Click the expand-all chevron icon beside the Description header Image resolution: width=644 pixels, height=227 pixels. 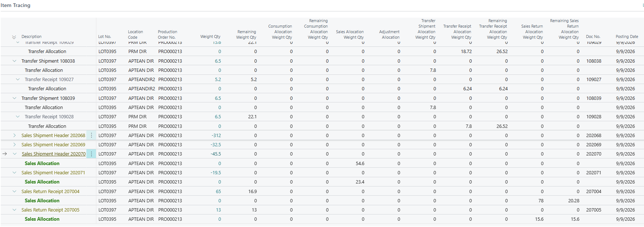pos(14,37)
